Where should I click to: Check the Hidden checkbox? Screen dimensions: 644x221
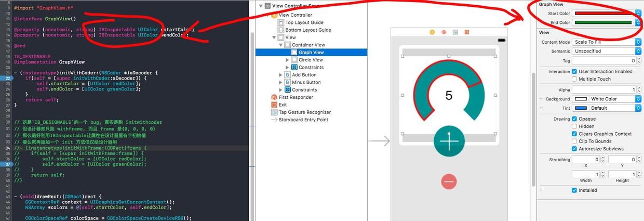574,126
